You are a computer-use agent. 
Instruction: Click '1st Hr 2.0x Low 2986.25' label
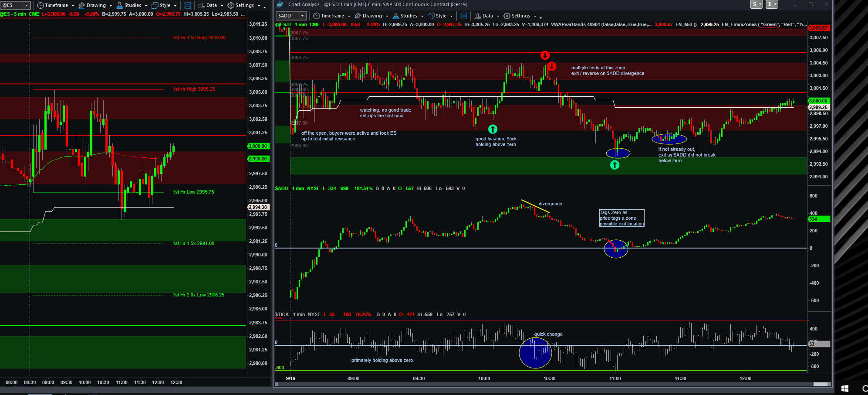click(199, 295)
